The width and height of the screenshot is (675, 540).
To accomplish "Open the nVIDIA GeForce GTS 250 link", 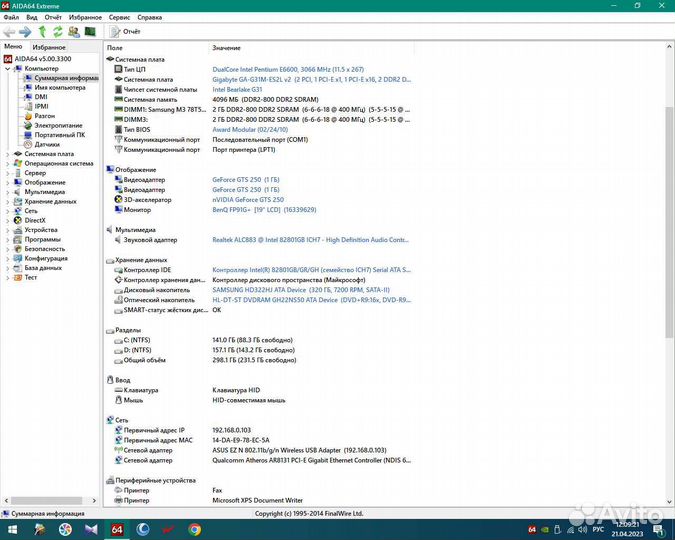I will tap(248, 199).
